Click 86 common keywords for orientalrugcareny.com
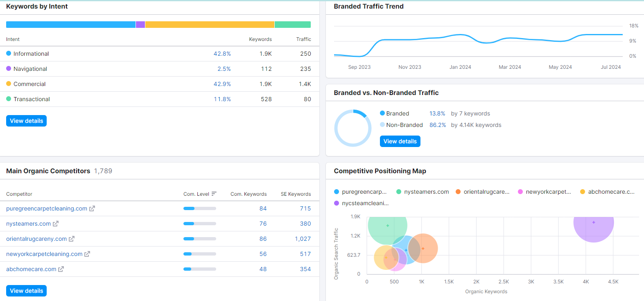Image resolution: width=644 pixels, height=301 pixels. coord(263,239)
